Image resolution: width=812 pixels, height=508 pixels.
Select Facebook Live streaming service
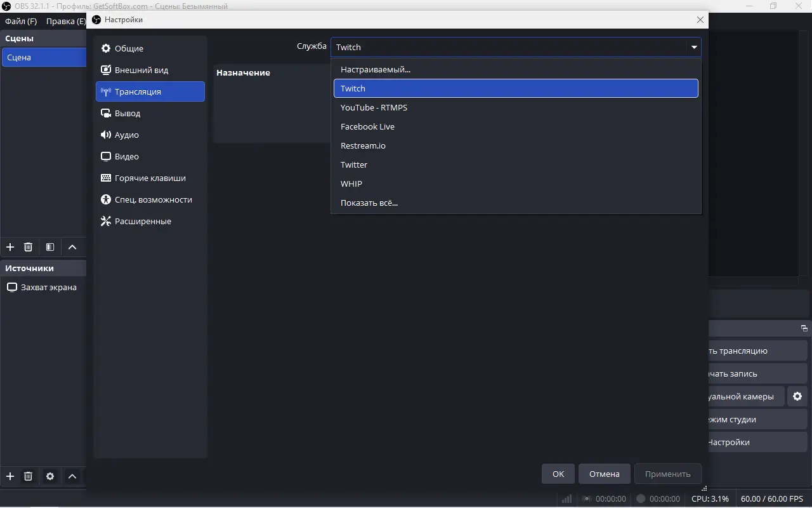367,126
